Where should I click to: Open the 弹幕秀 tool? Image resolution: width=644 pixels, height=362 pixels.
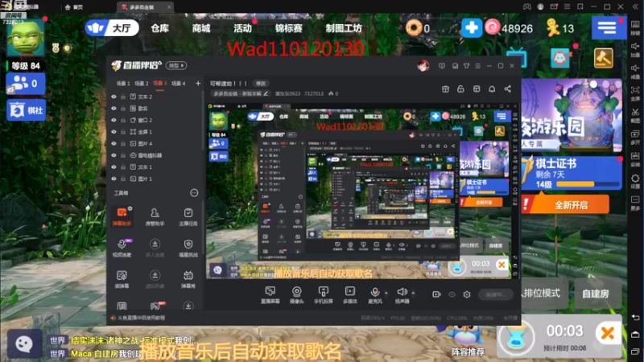tap(188, 278)
